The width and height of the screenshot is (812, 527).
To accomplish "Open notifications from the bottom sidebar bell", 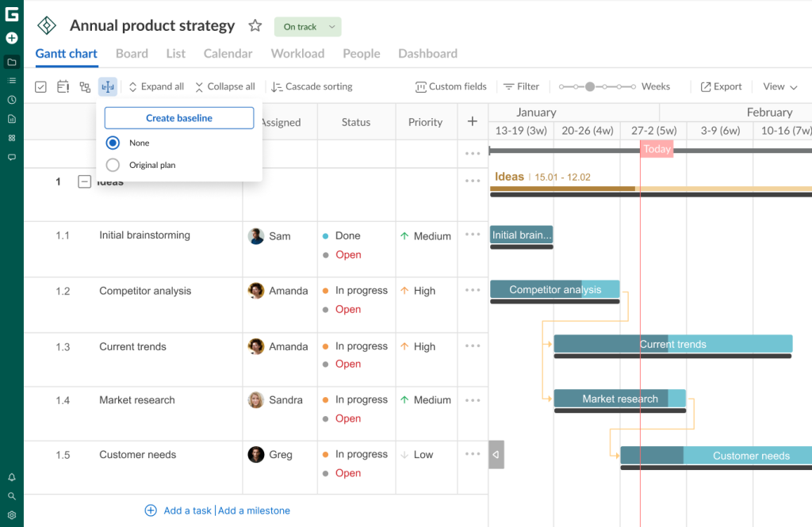I will pos(11,476).
